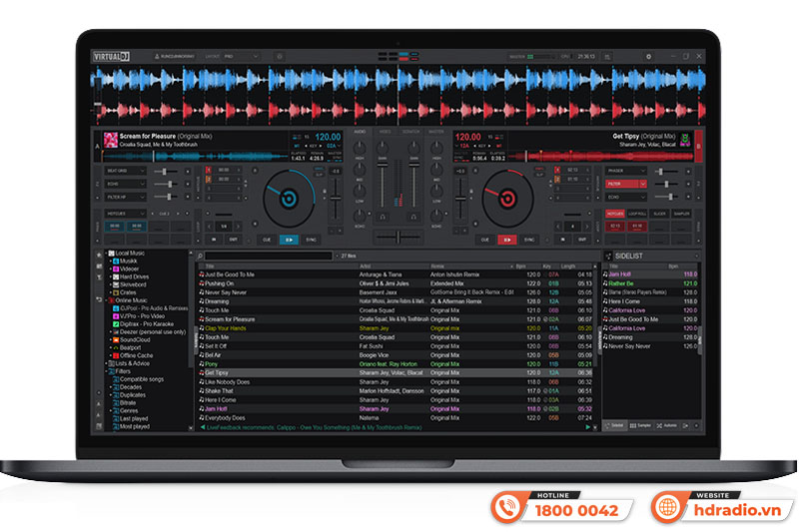Click left deck pitch fader
The image size is (799, 532).
click(336, 199)
